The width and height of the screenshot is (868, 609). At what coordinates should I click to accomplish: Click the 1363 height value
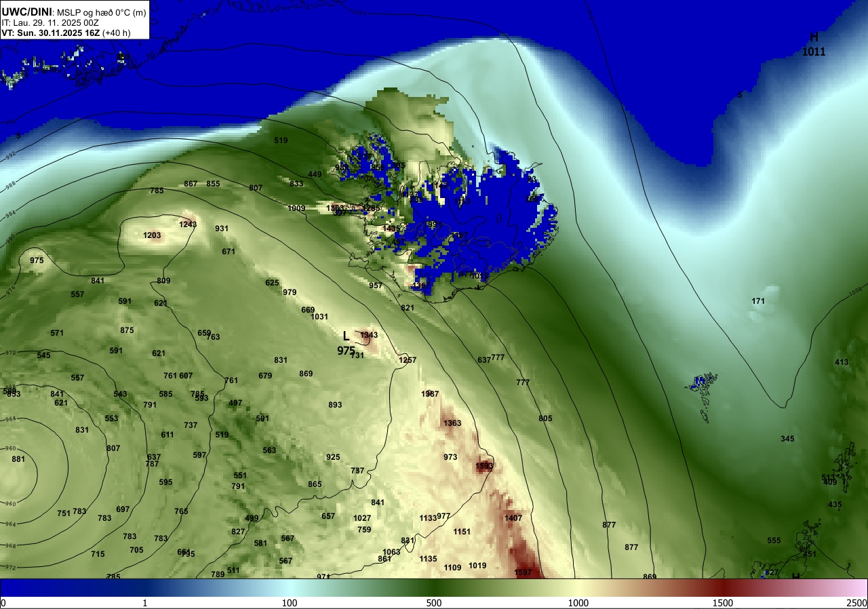coord(452,423)
